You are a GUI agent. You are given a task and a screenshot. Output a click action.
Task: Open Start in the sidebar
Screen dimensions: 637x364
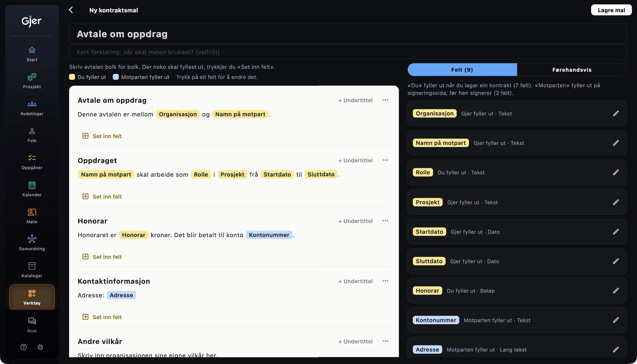pyautogui.click(x=32, y=54)
